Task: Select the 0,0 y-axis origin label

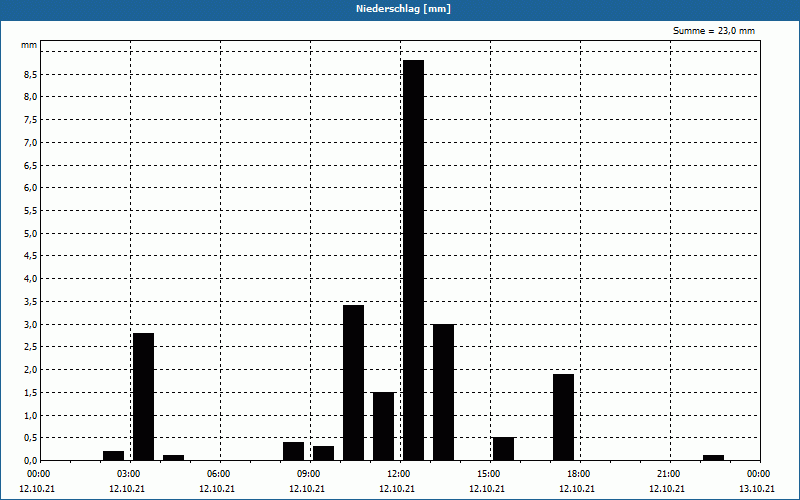Action: click(x=31, y=460)
